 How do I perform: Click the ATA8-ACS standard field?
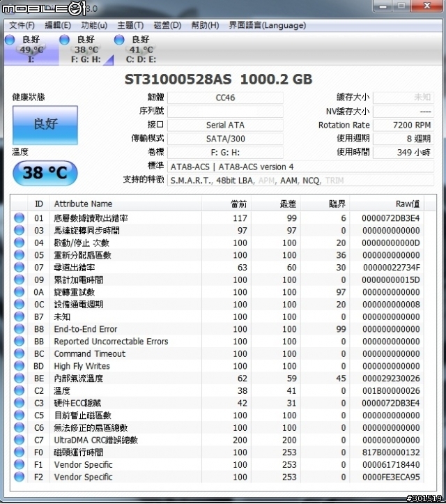pos(300,167)
